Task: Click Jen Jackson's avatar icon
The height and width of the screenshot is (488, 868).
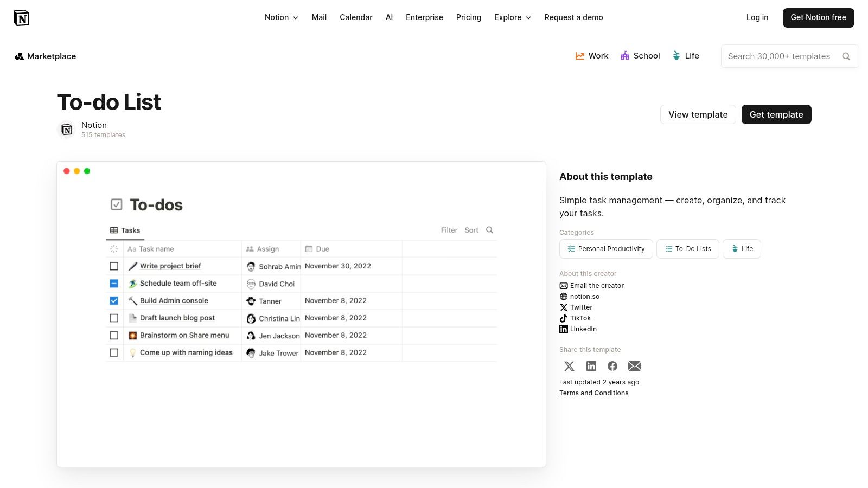Action: click(x=251, y=336)
